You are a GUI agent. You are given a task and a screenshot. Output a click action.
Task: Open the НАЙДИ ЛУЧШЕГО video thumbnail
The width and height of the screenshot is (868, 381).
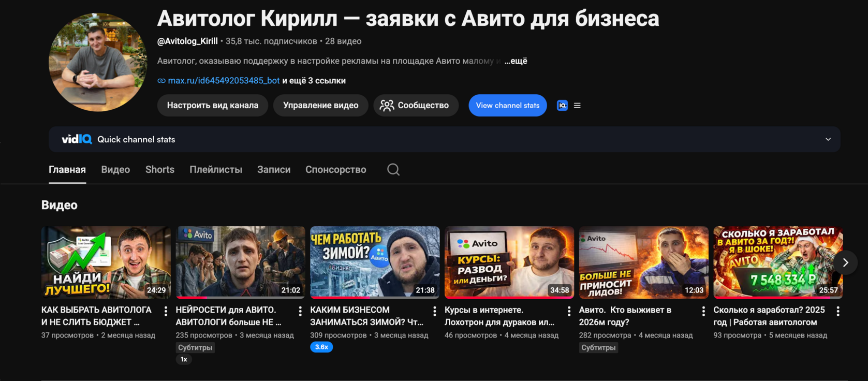(106, 262)
